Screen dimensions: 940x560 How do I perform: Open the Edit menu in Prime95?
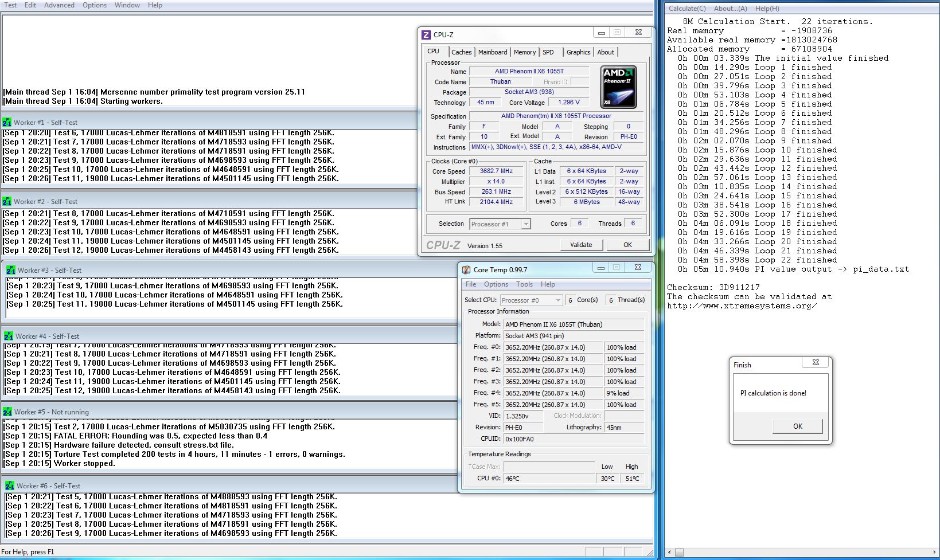pos(30,5)
